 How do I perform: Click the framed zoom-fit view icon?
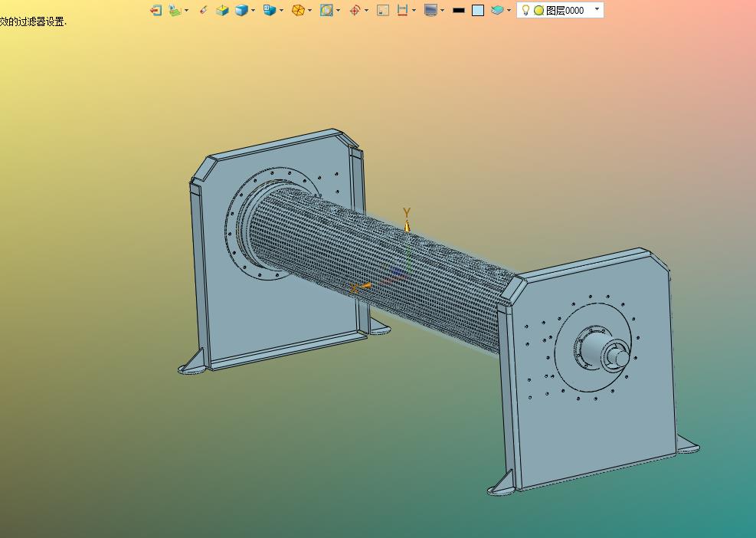pyautogui.click(x=326, y=10)
